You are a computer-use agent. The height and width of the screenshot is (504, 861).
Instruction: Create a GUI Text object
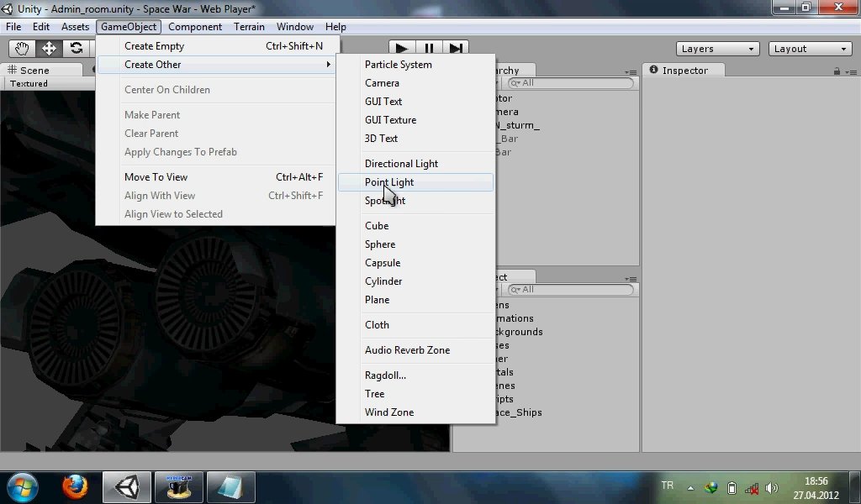pyautogui.click(x=415, y=102)
